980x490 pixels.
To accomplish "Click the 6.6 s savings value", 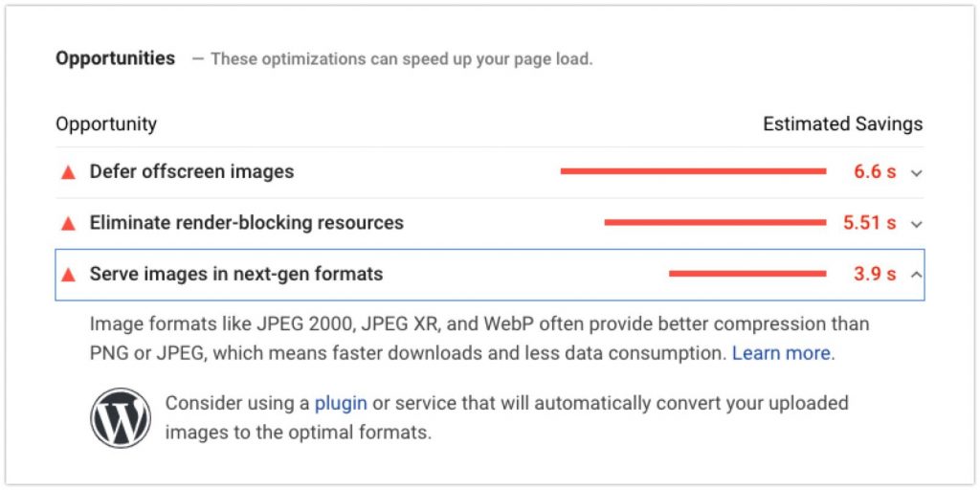I will click(875, 172).
